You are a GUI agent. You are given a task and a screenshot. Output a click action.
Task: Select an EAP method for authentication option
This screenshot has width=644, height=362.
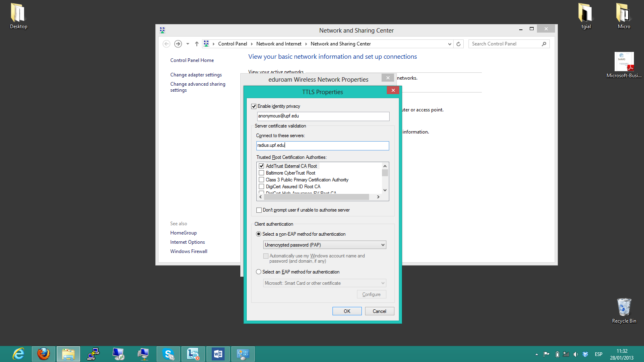coord(259,272)
